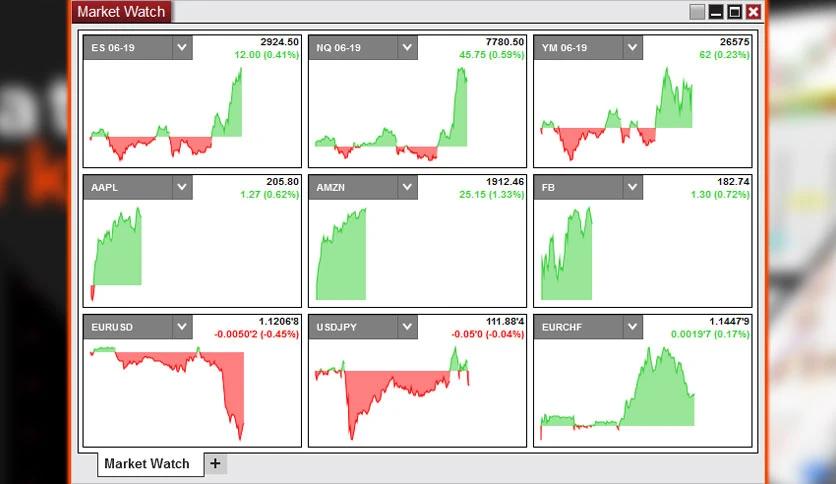Viewport: 836px width, 484px height.
Task: Select the Market Watch tab at bottom
Action: coord(150,464)
